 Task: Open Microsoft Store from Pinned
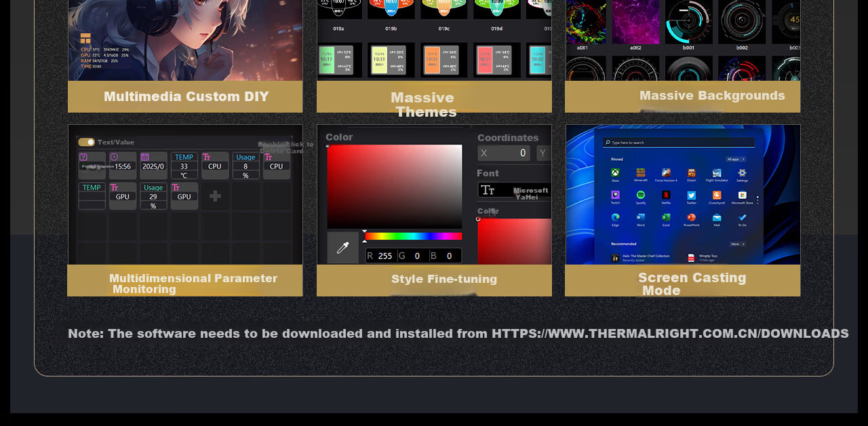coord(742,197)
